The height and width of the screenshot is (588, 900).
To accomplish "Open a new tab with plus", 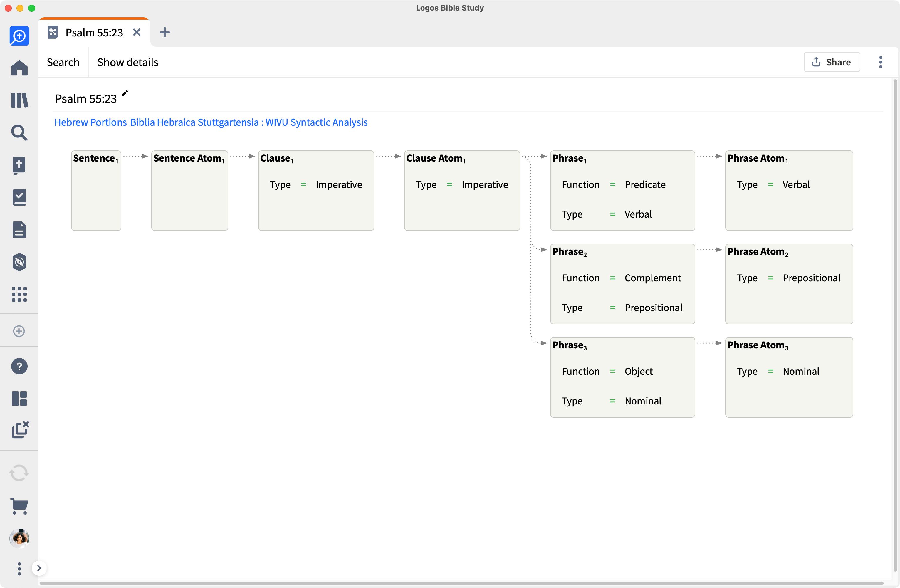I will pyautogui.click(x=165, y=33).
